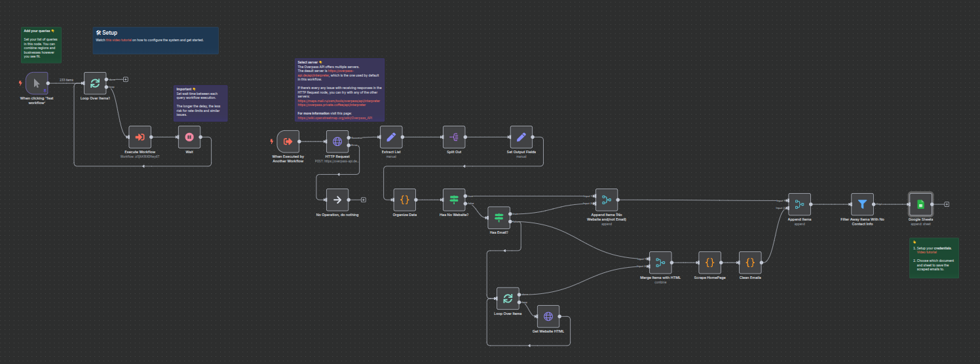Screen dimensions: 980x364
Task: Open the Google Sheets node
Action: 920,204
